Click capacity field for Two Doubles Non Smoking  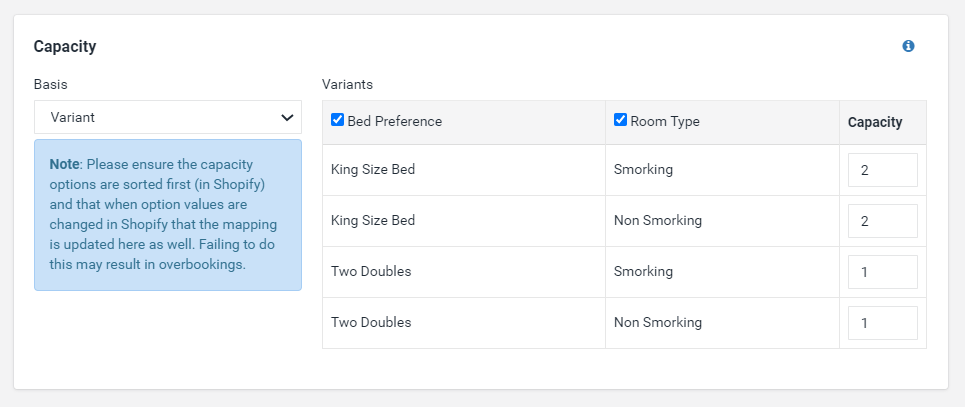click(x=883, y=323)
